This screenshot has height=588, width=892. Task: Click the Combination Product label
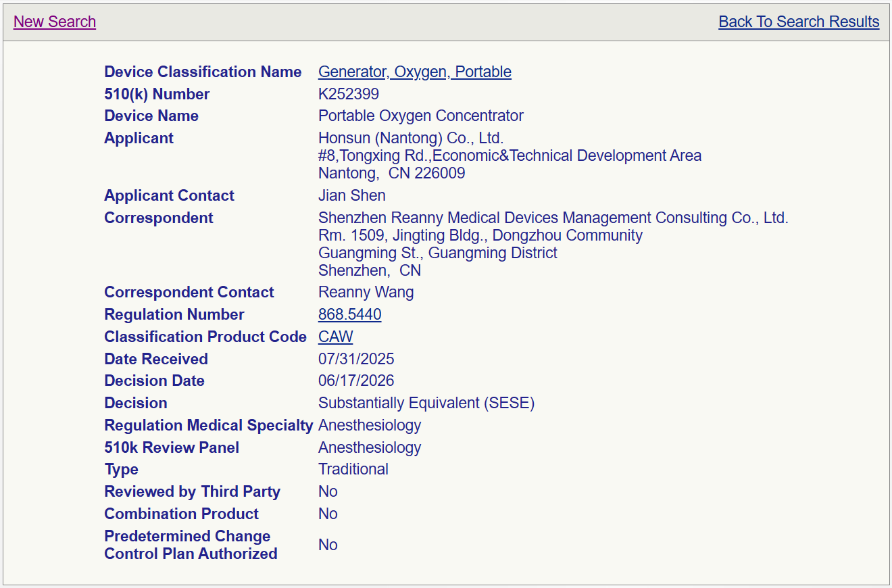[181, 514]
